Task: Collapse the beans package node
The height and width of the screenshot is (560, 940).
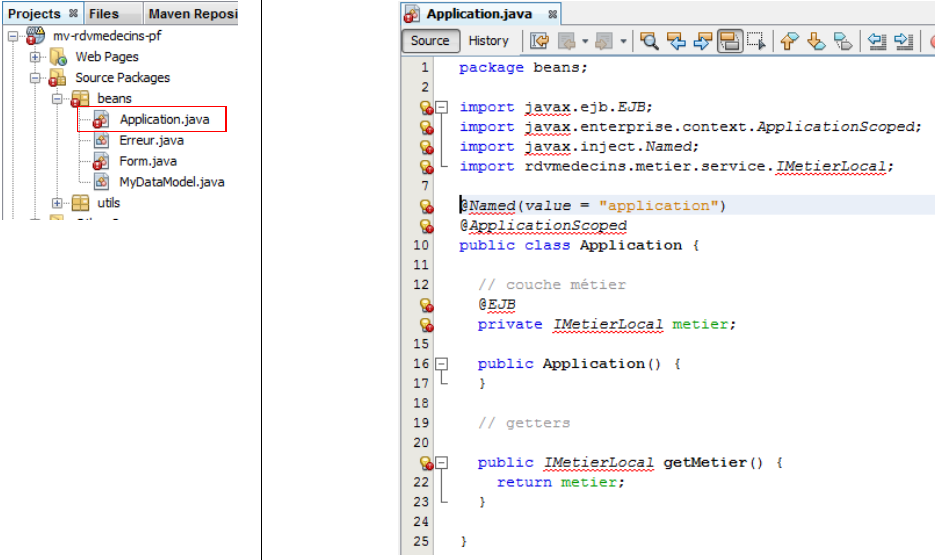Action: coord(57,99)
